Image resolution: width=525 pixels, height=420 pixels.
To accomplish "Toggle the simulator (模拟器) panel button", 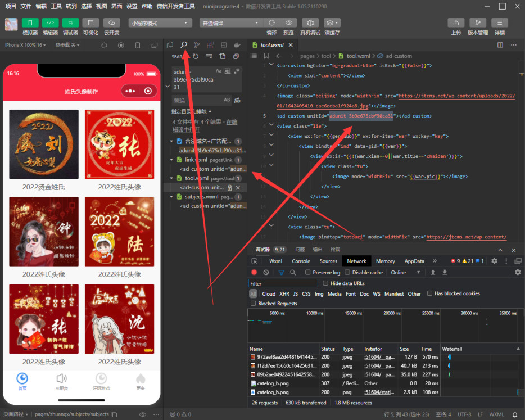I will [30, 23].
